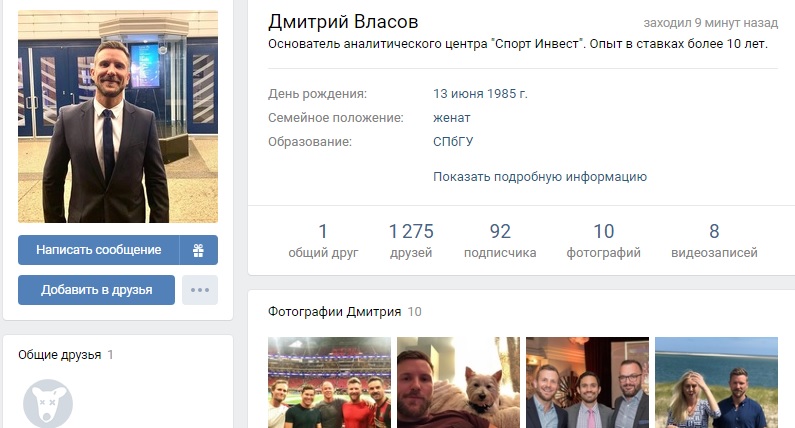
Task: Click the deleted-account dog avatar under mutual friends
Action: 48,403
